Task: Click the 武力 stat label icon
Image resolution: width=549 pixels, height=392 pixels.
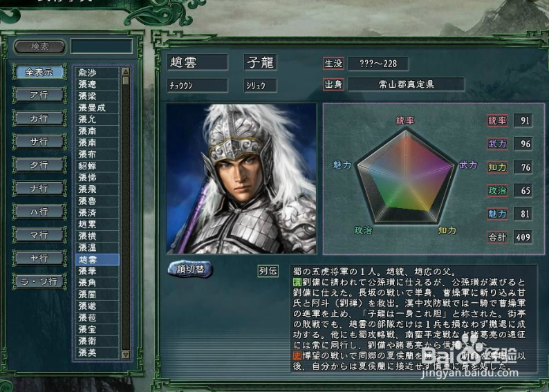Action: point(497,144)
